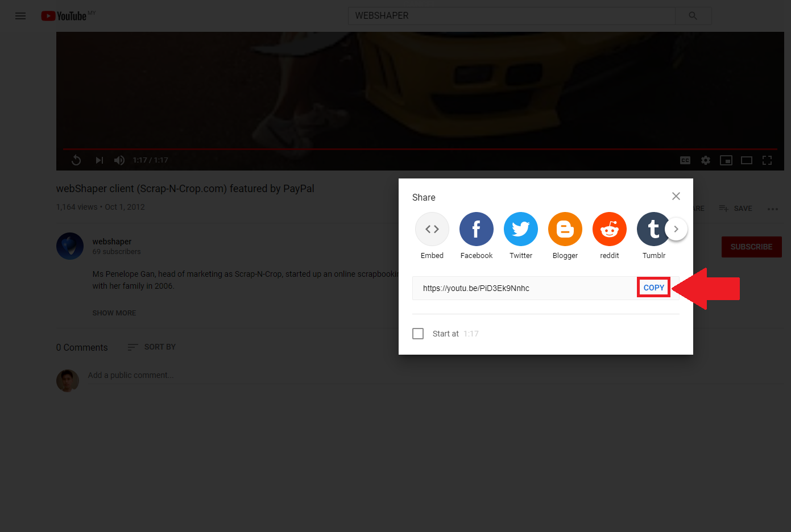This screenshot has width=791, height=532.
Task: Share the video to reddit
Action: coord(610,236)
